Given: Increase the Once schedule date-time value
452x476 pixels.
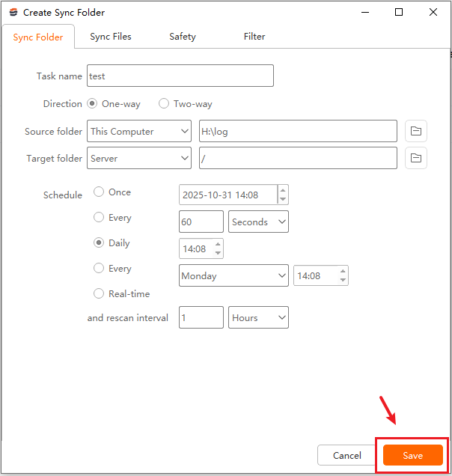Looking at the screenshot, I should (x=282, y=190).
